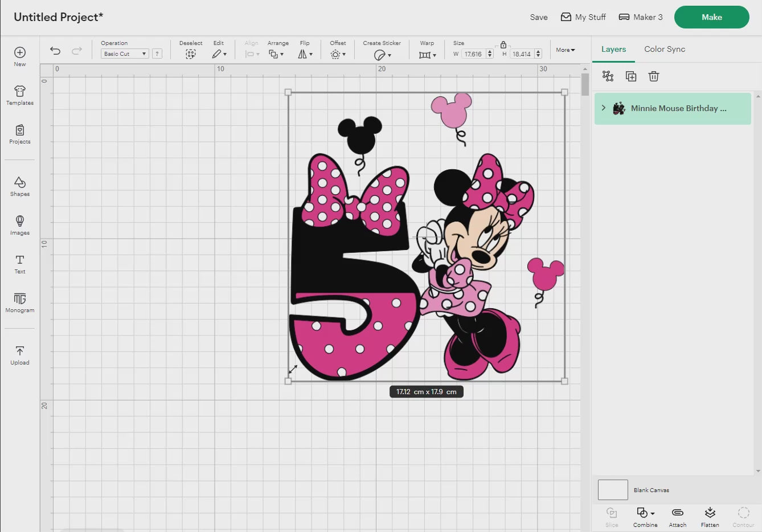The image size is (762, 532).
Task: Click the top-right selection handle
Action: pyautogui.click(x=564, y=92)
